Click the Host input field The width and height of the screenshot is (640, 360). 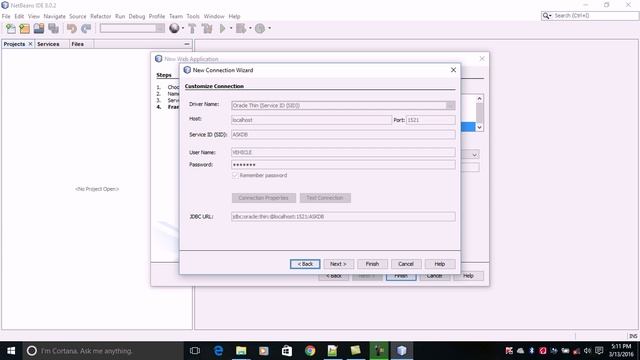pyautogui.click(x=311, y=120)
